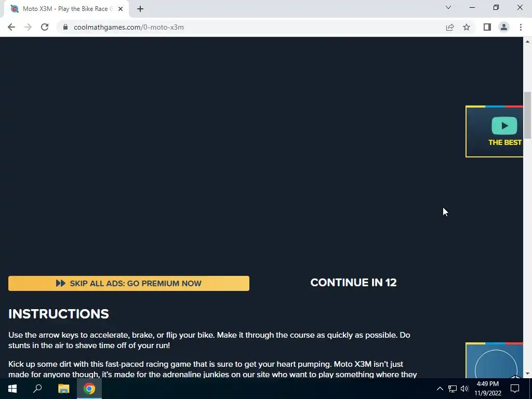The height and width of the screenshot is (399, 532).
Task: Click THE BEST ad label text
Action: click(x=505, y=142)
